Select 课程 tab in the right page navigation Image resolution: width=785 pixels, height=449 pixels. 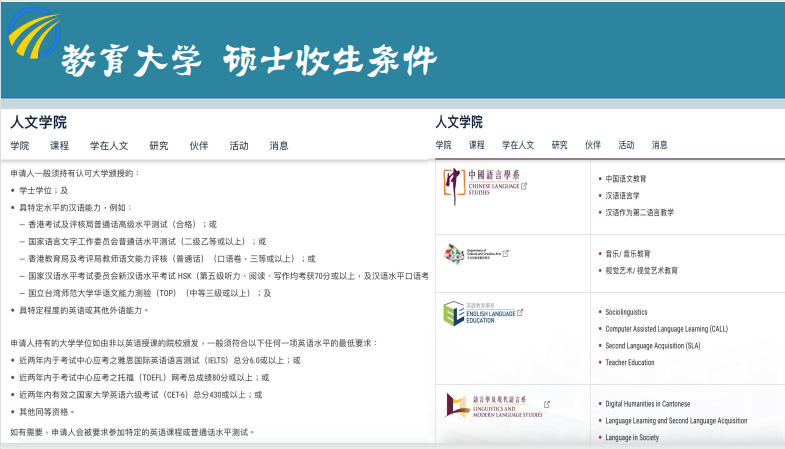[477, 145]
